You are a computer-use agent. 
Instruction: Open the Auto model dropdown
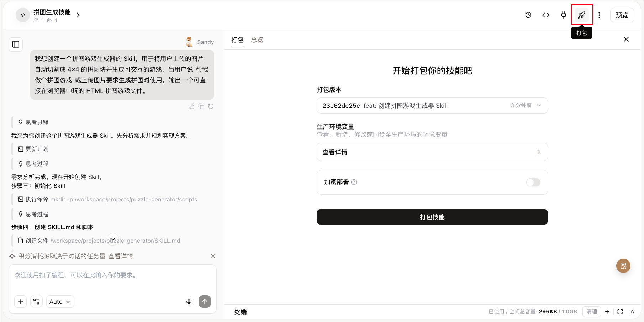(x=60, y=302)
